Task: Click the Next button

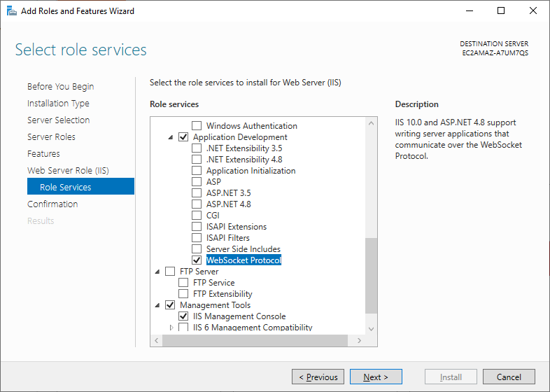Action: (376, 377)
